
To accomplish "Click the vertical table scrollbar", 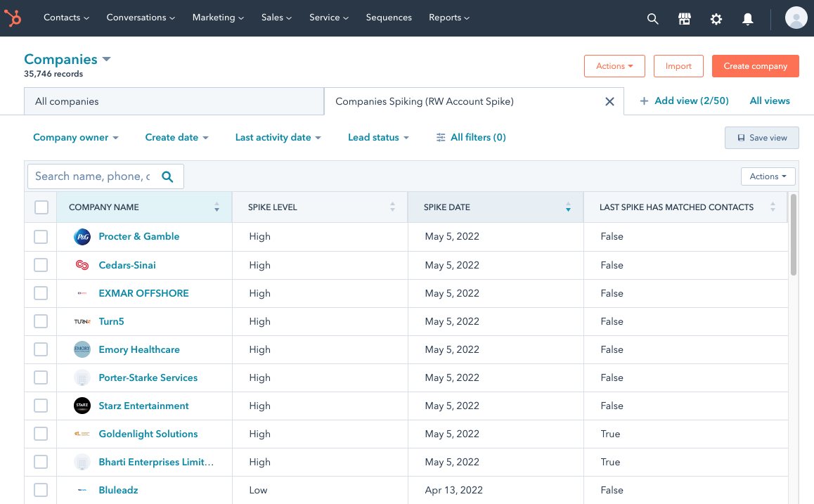I will 793,235.
